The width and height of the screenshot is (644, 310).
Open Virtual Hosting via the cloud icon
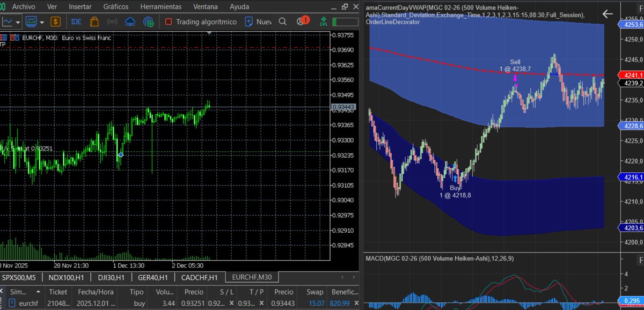(x=129, y=23)
